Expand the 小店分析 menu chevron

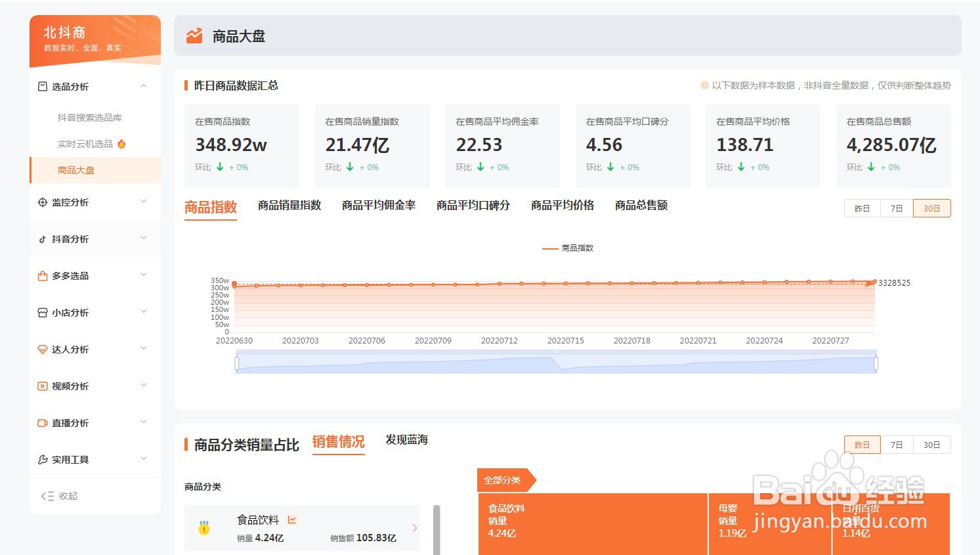coord(144,311)
